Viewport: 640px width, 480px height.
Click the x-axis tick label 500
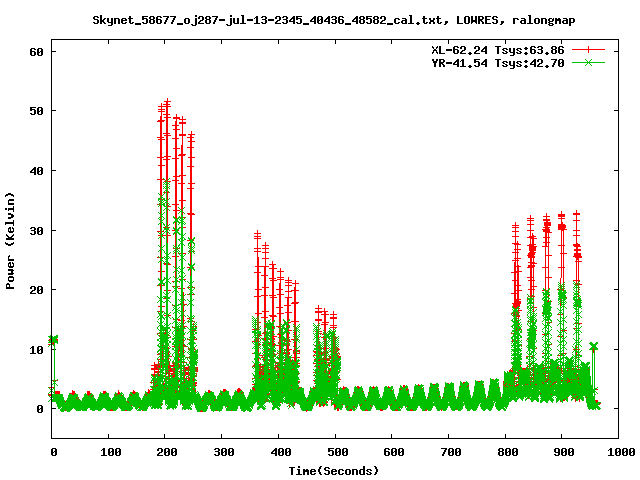[337, 452]
